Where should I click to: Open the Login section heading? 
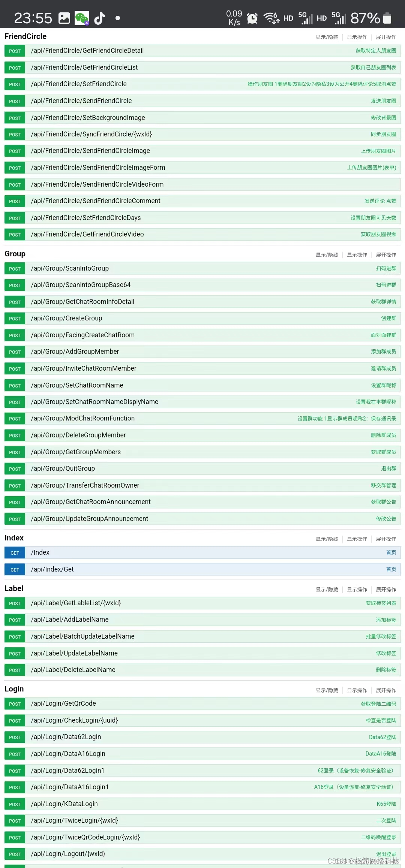pyautogui.click(x=14, y=689)
